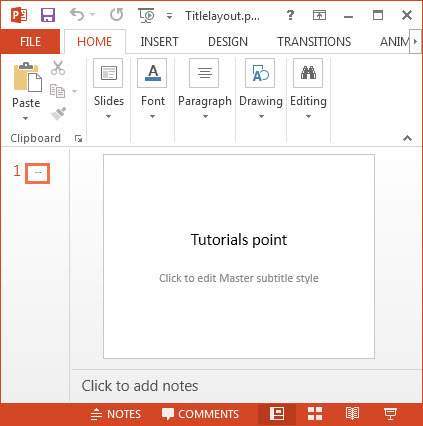
Task: Switch to Normal view icon
Action: 277,414
